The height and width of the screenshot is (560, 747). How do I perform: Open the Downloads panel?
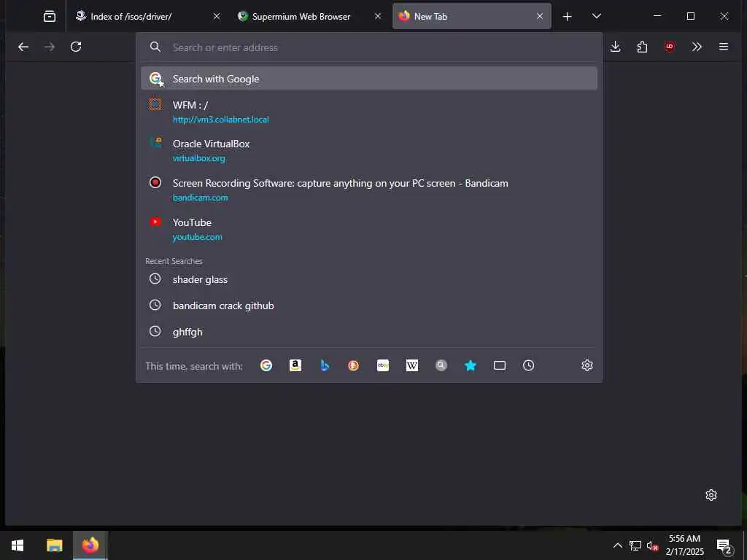616,47
